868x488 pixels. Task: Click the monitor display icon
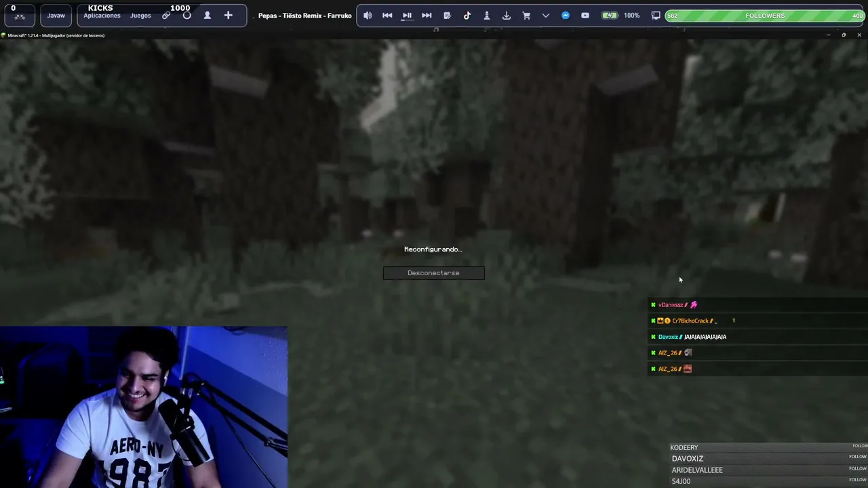(x=656, y=16)
